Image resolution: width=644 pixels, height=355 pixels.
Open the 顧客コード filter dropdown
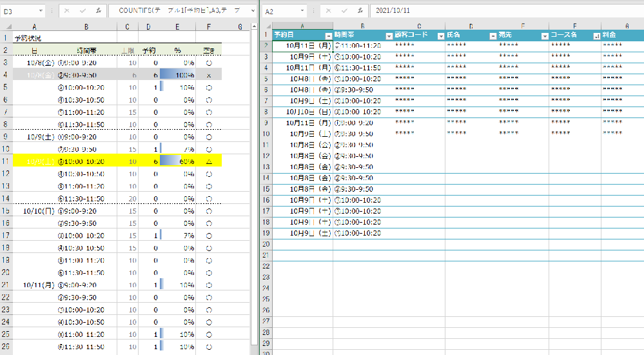click(x=441, y=36)
